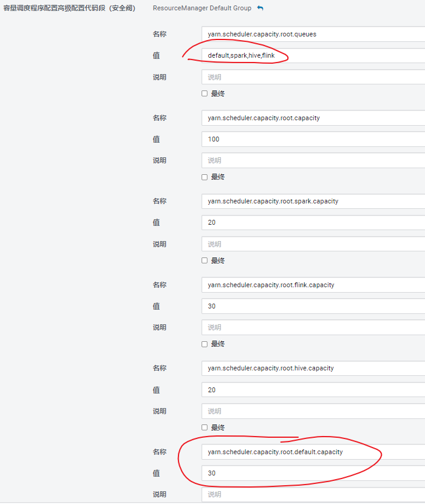This screenshot has height=504, width=425.
Task: Tick the 最终 checkbox for root.queues
Action: coord(205,94)
